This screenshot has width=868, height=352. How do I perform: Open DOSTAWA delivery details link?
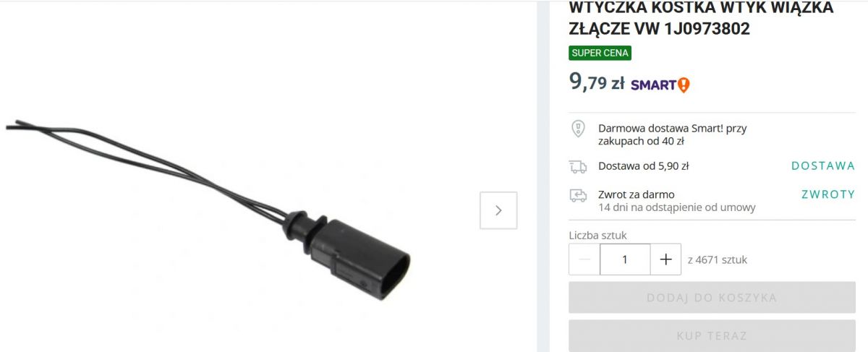pos(823,166)
